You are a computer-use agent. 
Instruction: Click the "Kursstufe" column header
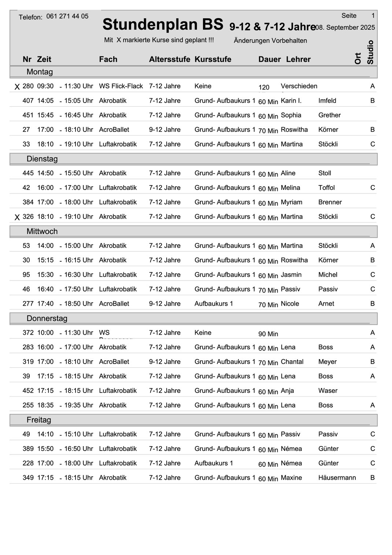pos(213,59)
